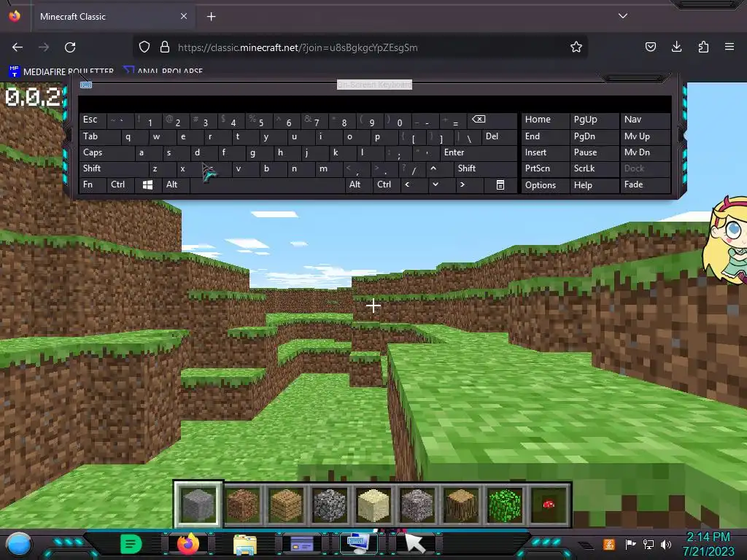Image resolution: width=747 pixels, height=560 pixels.
Task: Click the Help key
Action: click(594, 184)
